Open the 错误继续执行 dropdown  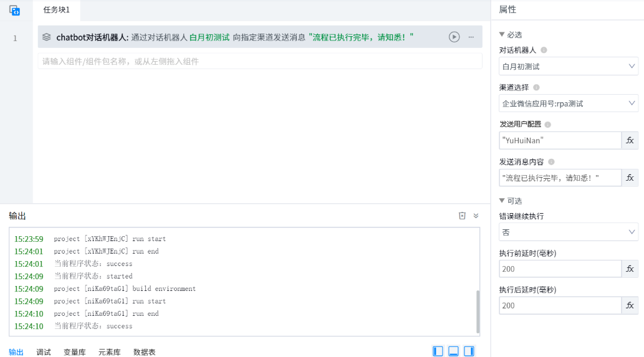click(568, 232)
